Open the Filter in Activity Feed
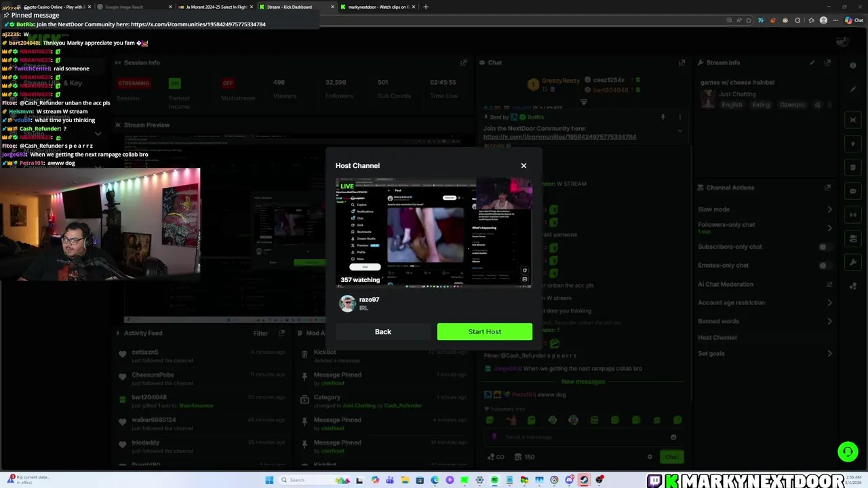 [260, 333]
